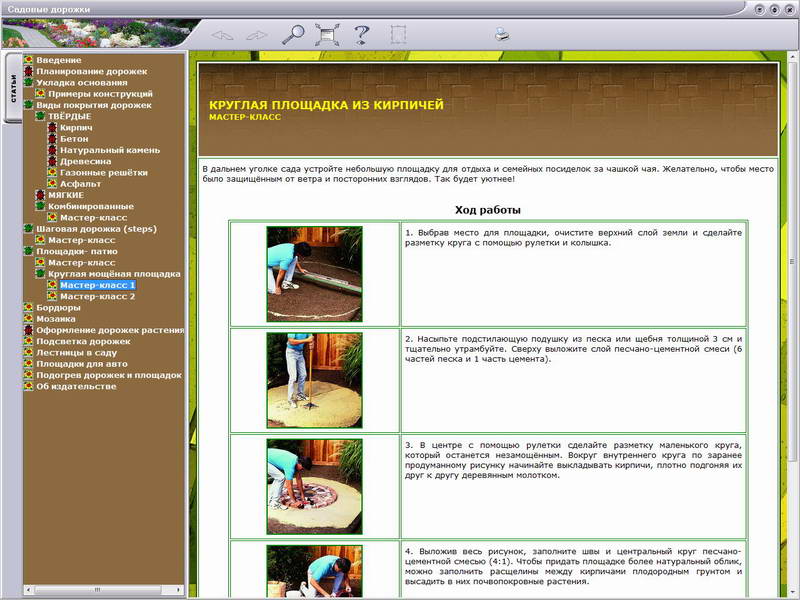Image resolution: width=800 pixels, height=600 pixels.
Task: Open the Асфальт article
Action: pyautogui.click(x=80, y=184)
